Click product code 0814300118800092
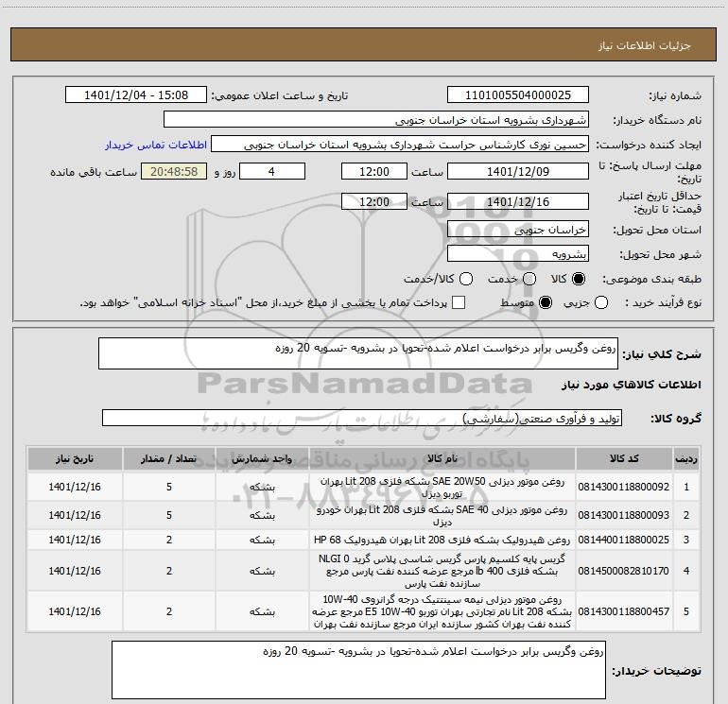 [x=624, y=487]
